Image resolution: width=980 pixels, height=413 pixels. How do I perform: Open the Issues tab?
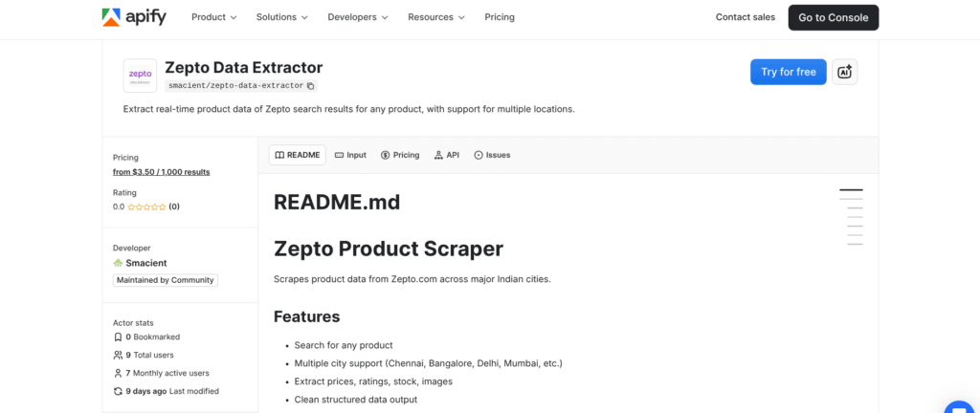(x=492, y=155)
